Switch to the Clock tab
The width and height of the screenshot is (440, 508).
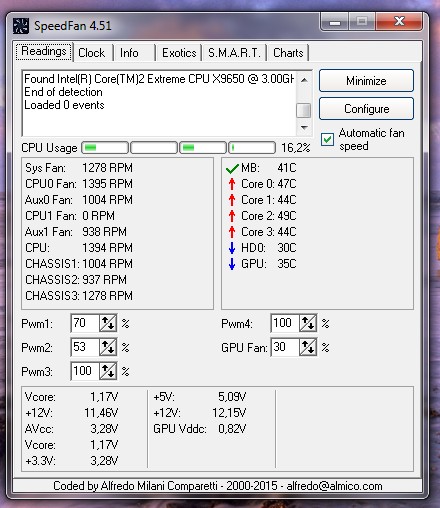click(x=92, y=53)
